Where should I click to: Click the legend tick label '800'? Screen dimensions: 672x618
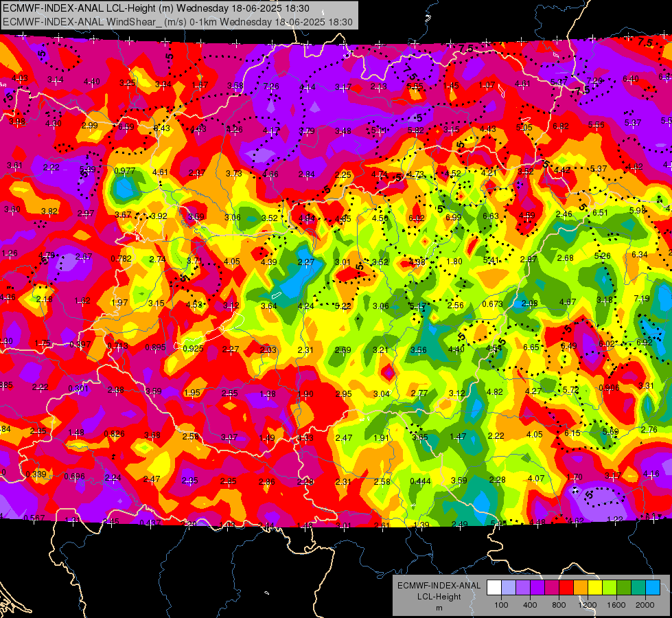(559, 605)
